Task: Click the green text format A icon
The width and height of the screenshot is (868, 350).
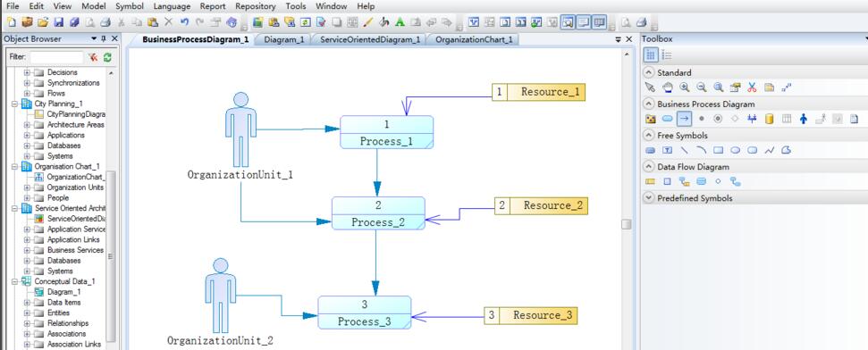Action: [400, 22]
